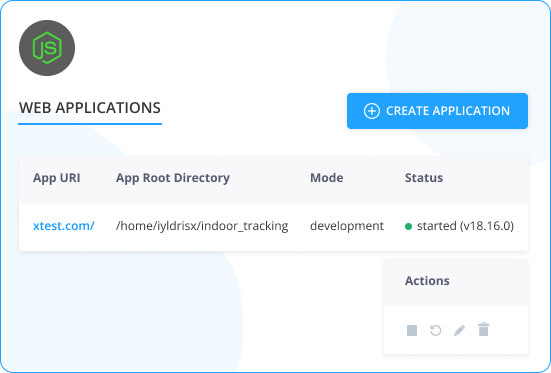Delete the application with the trash icon
This screenshot has height=373, width=551.
coord(484,329)
